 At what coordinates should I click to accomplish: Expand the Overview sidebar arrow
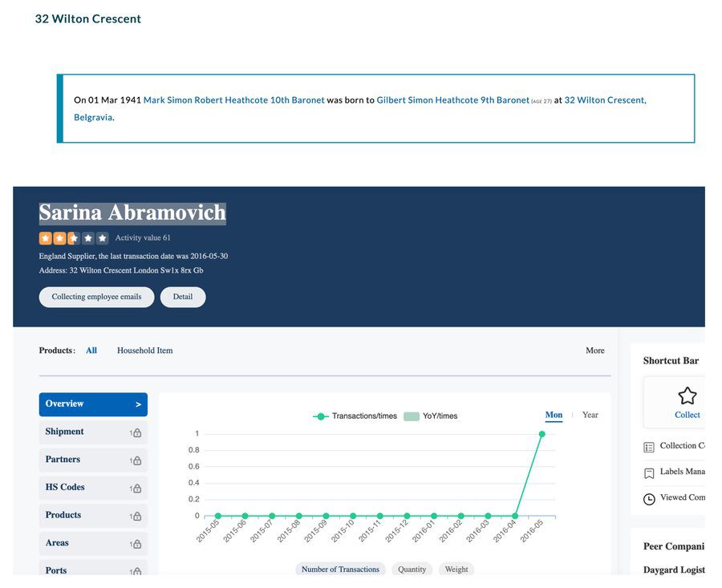click(x=138, y=405)
